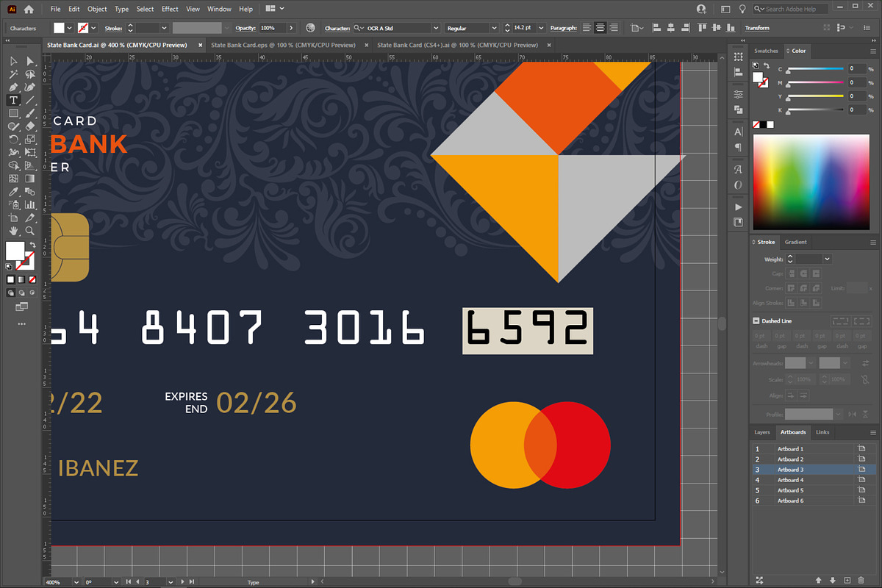Align text right in Paragraph options
Screen dimensions: 882x588
click(x=614, y=28)
